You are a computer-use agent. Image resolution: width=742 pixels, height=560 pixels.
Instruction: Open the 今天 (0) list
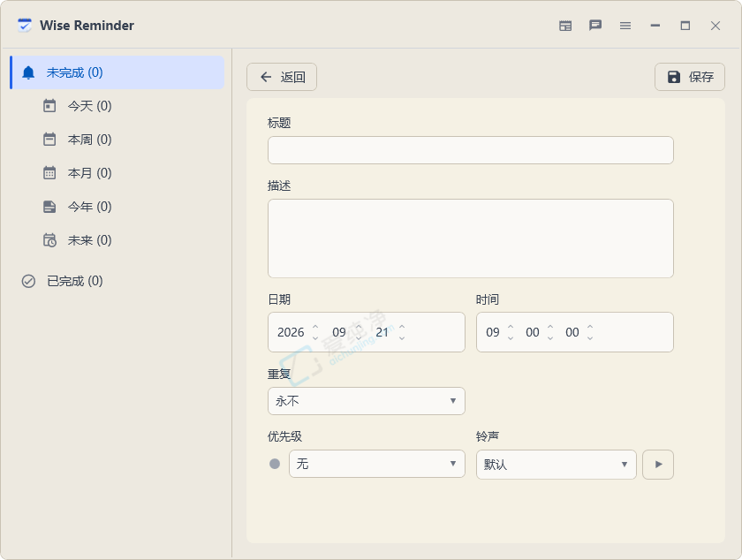click(117, 106)
